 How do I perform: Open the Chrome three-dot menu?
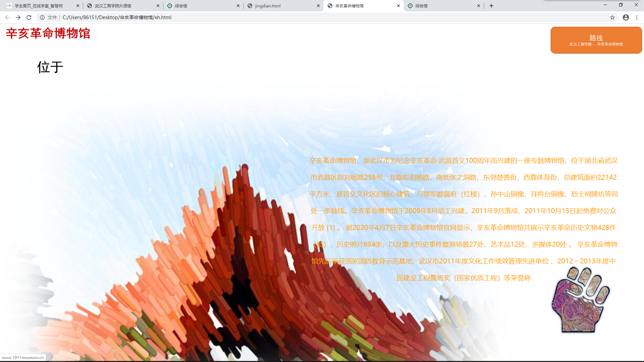(637, 17)
